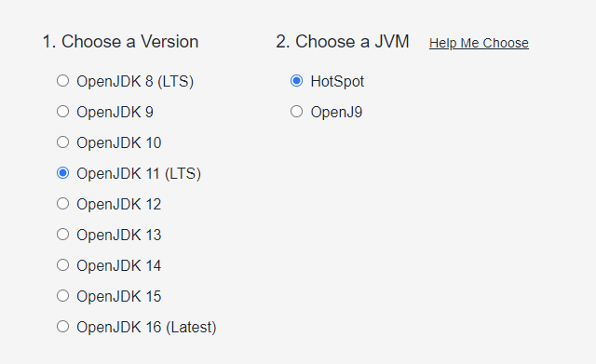596x364 pixels.
Task: Choose the OpenJDK 9 radio button
Action: [x=62, y=112]
